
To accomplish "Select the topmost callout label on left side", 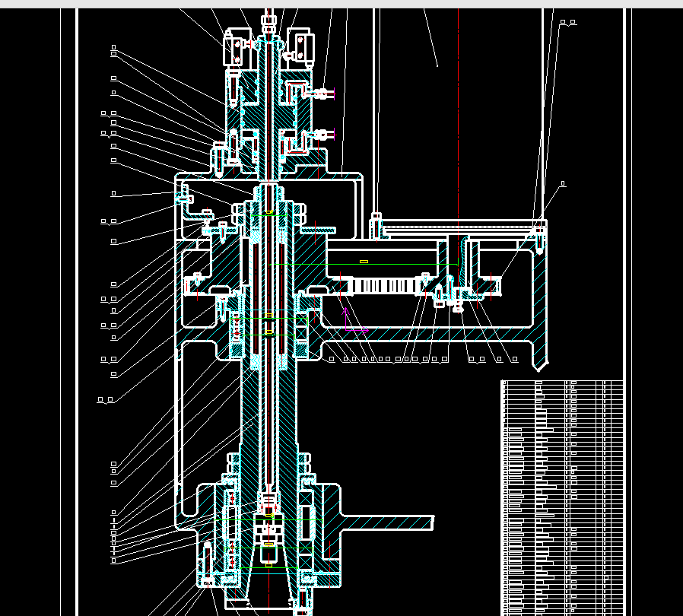I will (113, 47).
